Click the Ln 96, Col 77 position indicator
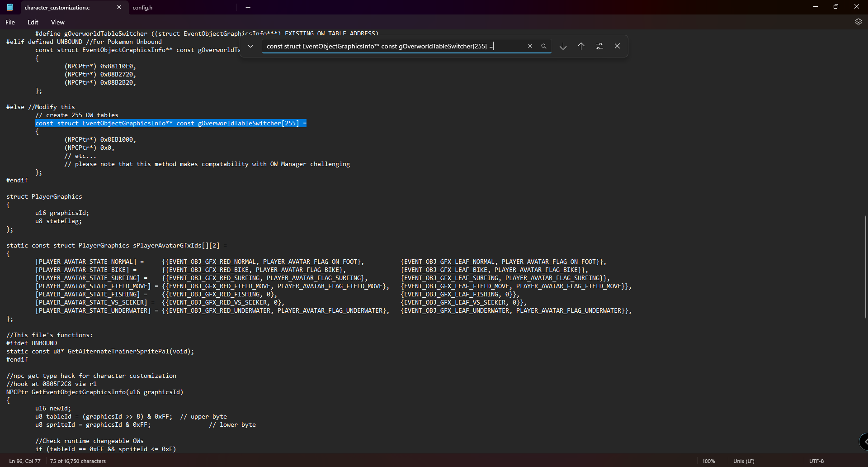 (25, 461)
